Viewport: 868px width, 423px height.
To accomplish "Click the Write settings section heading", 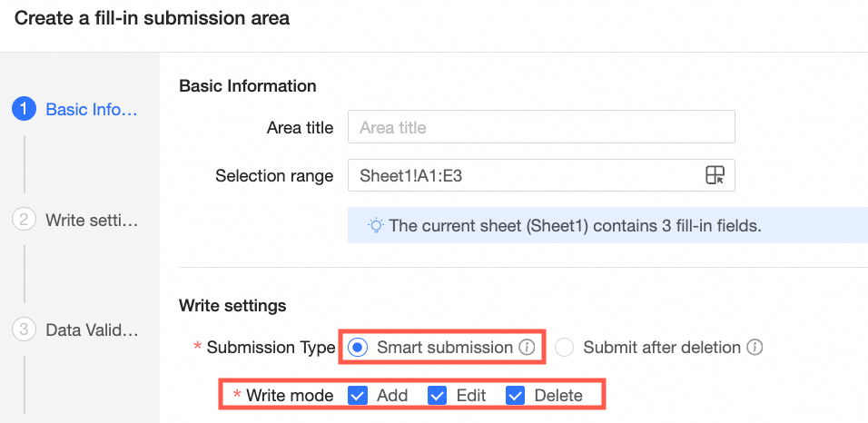I will [232, 305].
